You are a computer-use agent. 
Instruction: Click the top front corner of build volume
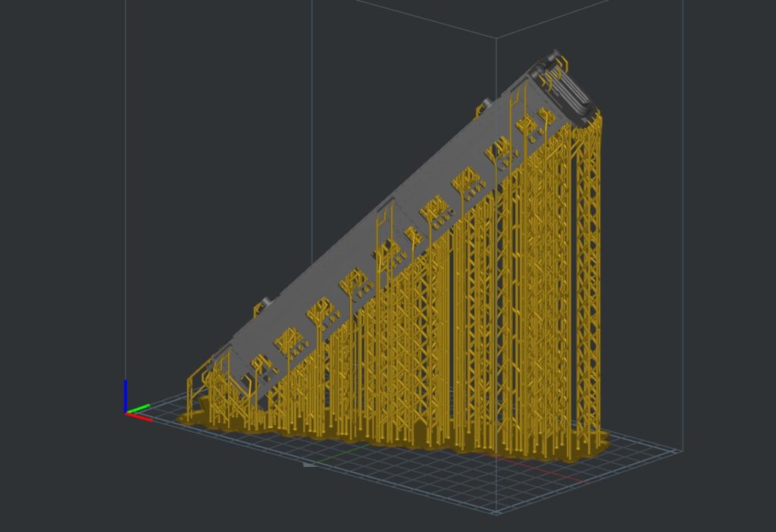pos(496,36)
